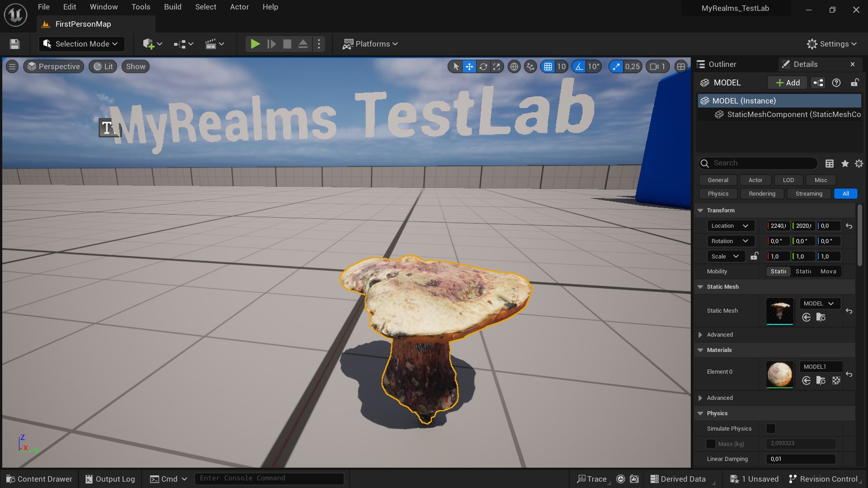Open the Edit menu
868x488 pixels.
pos(70,7)
